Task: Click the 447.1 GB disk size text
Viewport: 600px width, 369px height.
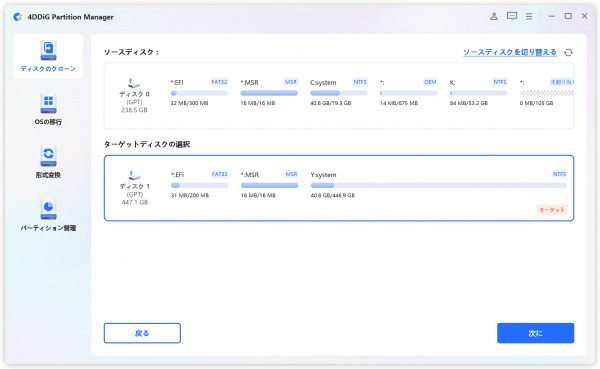Action: [x=134, y=202]
